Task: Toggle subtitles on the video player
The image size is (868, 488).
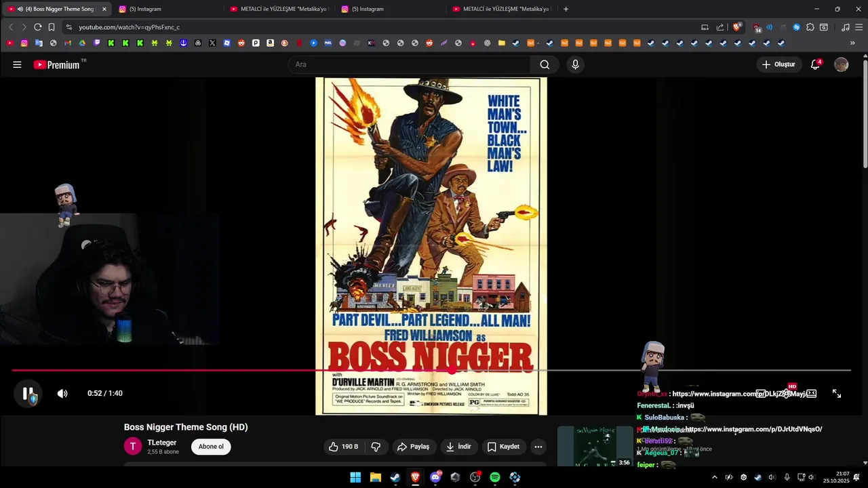Action: coord(761,393)
